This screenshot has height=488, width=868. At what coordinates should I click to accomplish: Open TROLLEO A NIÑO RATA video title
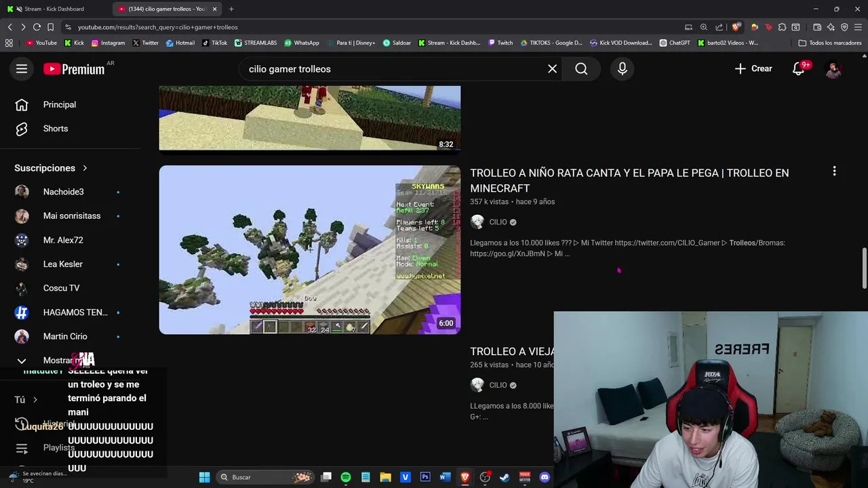click(x=629, y=180)
